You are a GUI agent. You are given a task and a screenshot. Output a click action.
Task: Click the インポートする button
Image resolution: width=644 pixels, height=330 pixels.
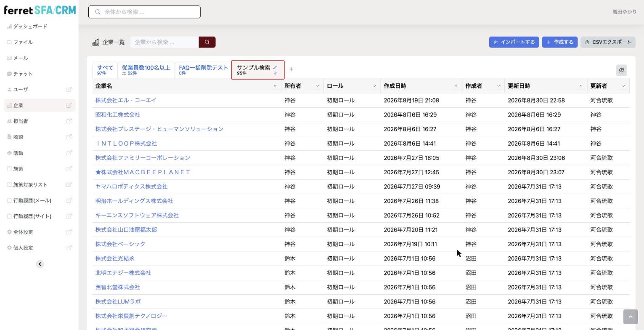pos(514,42)
